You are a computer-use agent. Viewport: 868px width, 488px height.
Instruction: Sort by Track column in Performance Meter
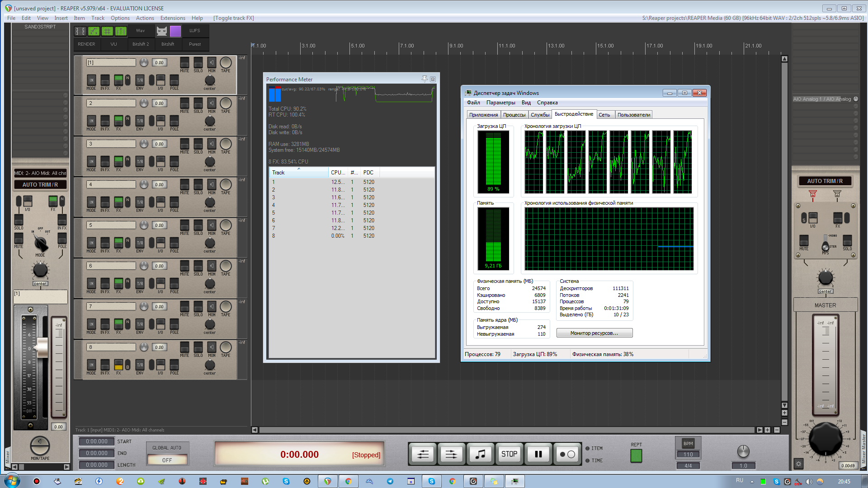click(299, 173)
